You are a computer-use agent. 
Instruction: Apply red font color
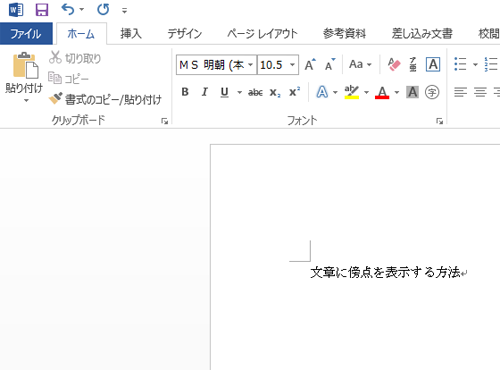coord(382,92)
